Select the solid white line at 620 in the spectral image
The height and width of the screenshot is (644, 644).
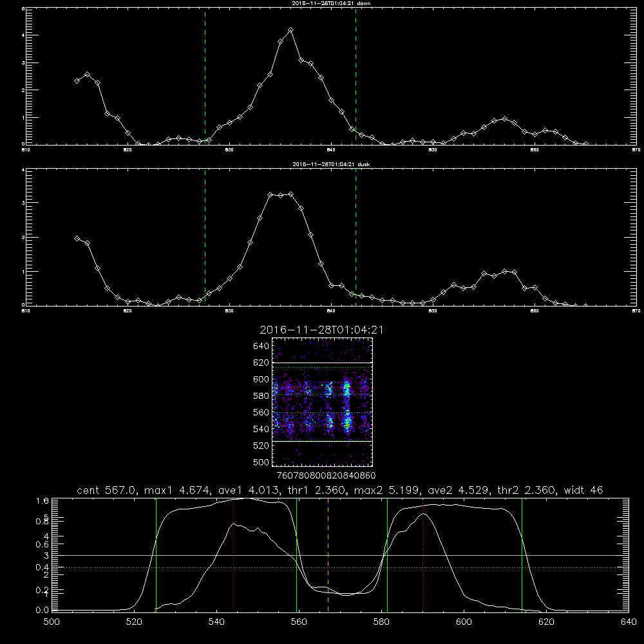[322, 363]
